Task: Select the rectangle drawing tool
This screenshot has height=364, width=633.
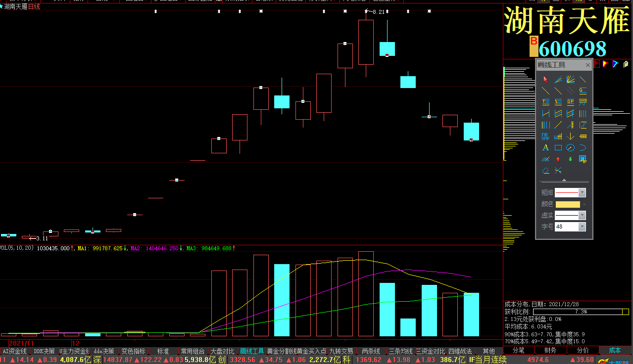Action: [x=558, y=147]
